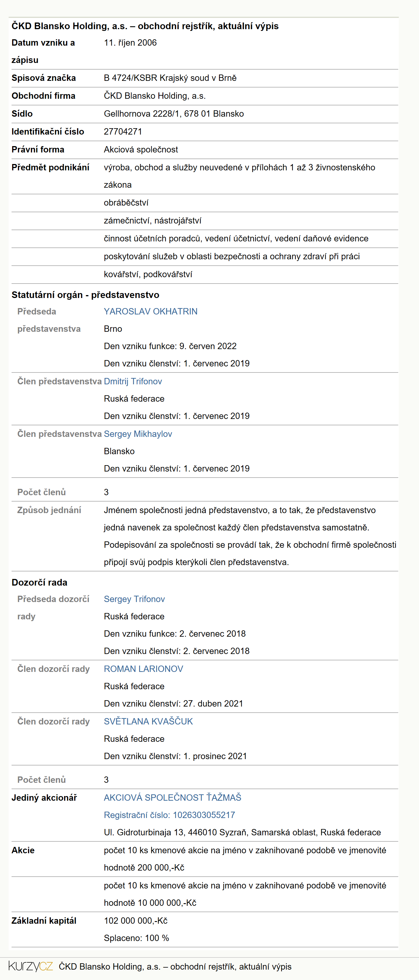Click the Datum vzniku value 11. říjen 2006

pyautogui.click(x=130, y=43)
